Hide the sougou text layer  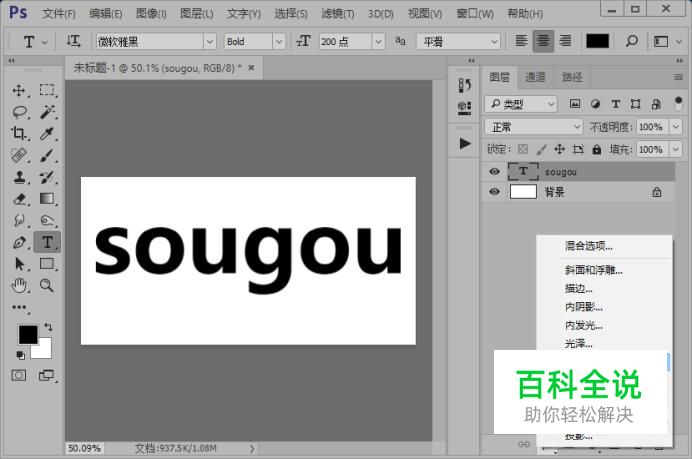click(x=494, y=172)
